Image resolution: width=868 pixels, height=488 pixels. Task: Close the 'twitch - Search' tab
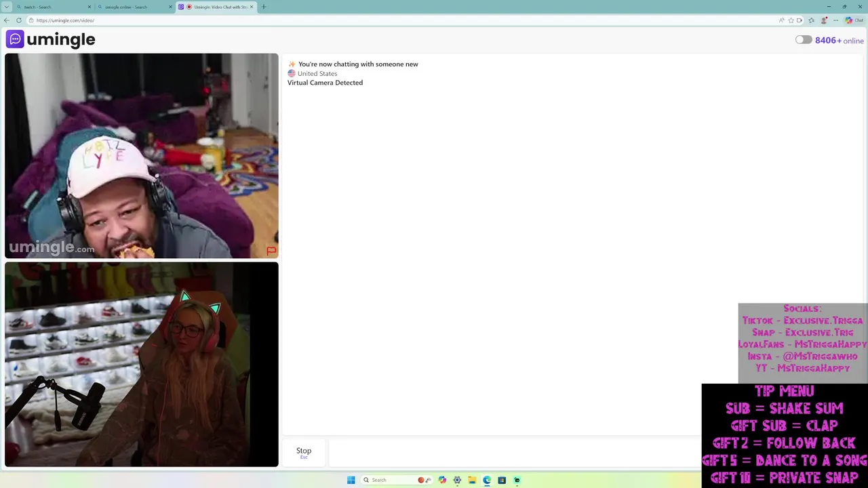click(89, 7)
